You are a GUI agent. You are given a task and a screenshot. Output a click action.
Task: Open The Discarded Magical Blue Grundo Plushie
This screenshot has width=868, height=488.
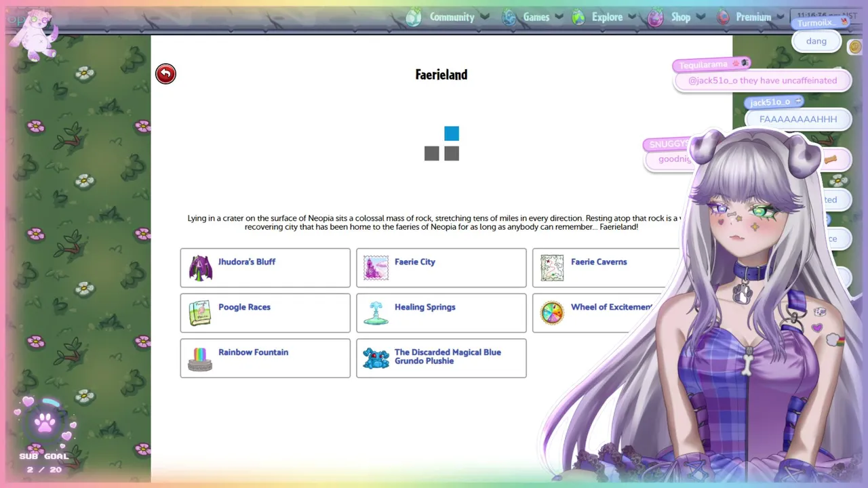click(448, 357)
